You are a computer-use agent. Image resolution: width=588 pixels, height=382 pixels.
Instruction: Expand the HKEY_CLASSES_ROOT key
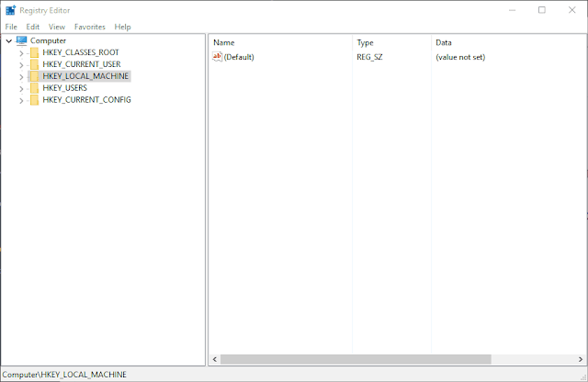pyautogui.click(x=21, y=53)
